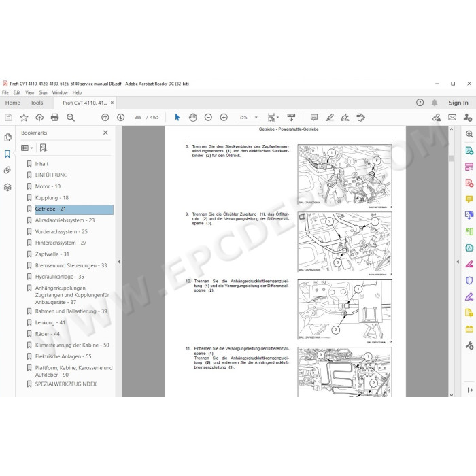This screenshot has height=476, width=476.
Task: Click document scroll up arrow
Action: [452, 129]
